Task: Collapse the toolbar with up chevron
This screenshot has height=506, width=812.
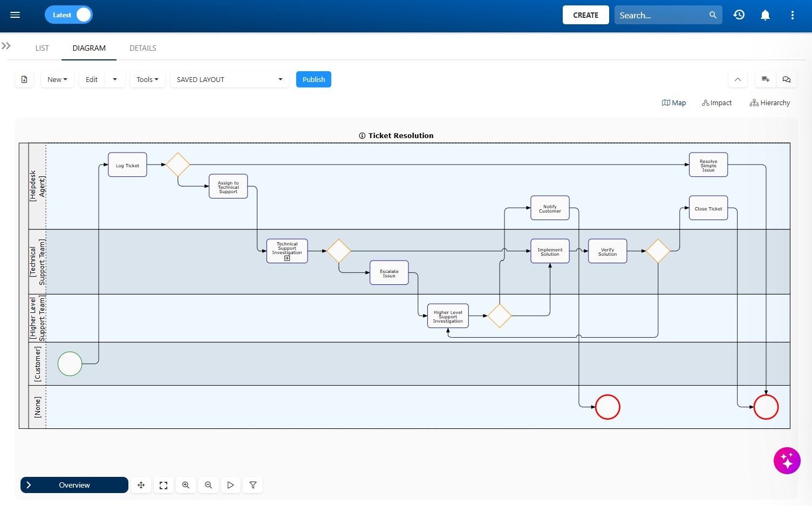Action: tap(738, 79)
